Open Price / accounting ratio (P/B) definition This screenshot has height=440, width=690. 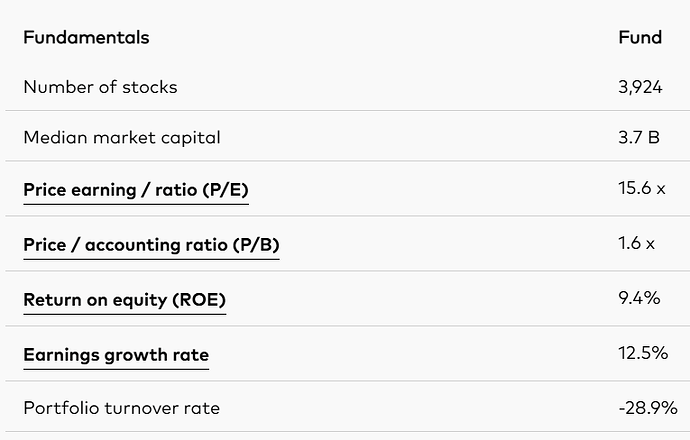point(151,245)
